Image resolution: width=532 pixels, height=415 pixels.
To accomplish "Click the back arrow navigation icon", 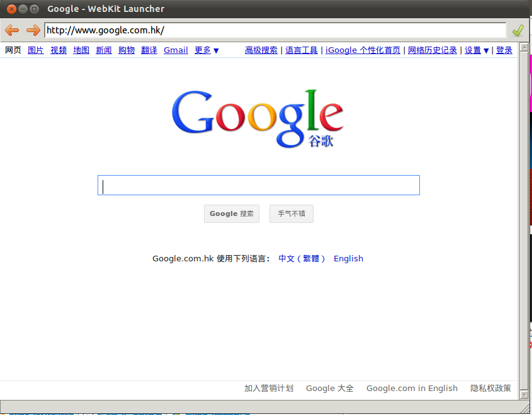I will [x=12, y=30].
